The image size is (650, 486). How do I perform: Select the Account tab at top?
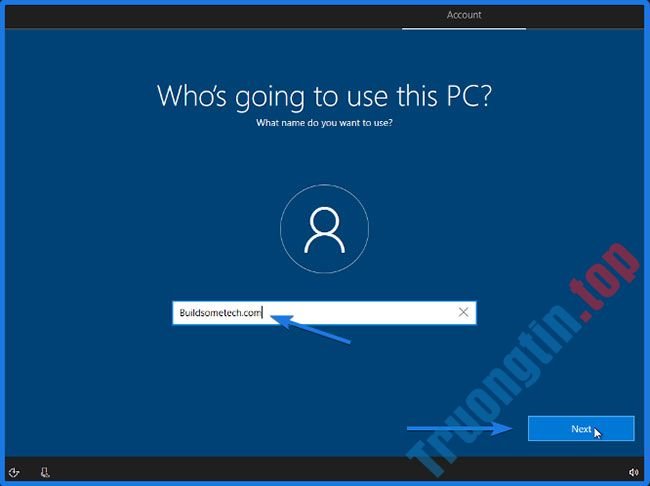coord(464,15)
